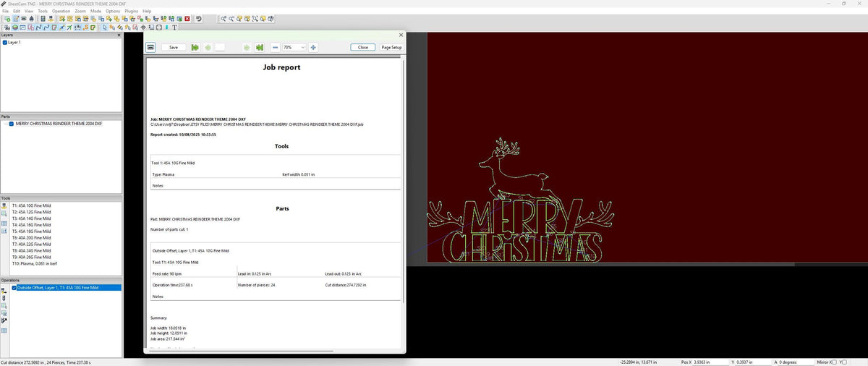Click the 3D cube view icon

[x=15, y=27]
